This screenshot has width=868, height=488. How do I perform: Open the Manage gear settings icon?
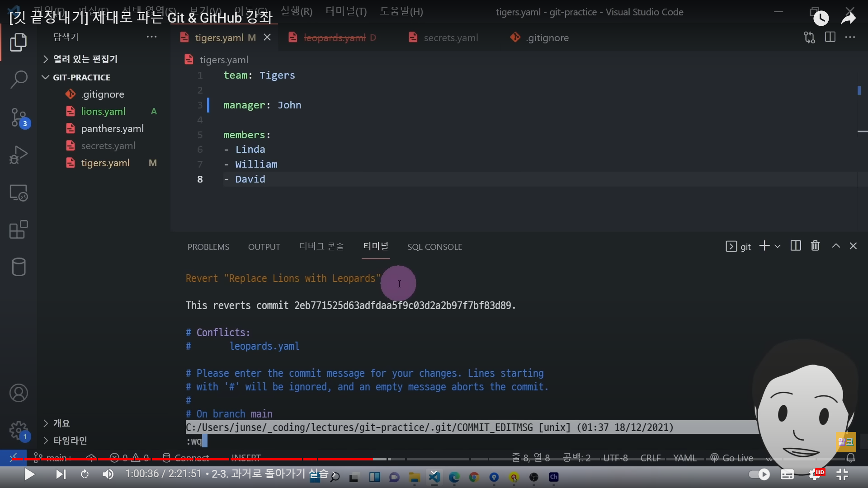(x=19, y=431)
